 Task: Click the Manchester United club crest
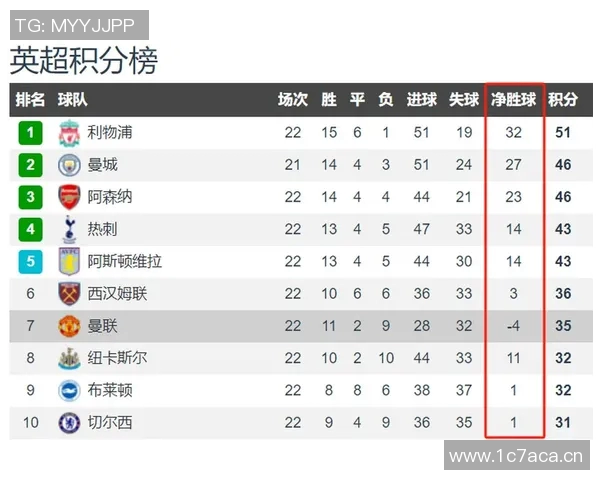69,326
